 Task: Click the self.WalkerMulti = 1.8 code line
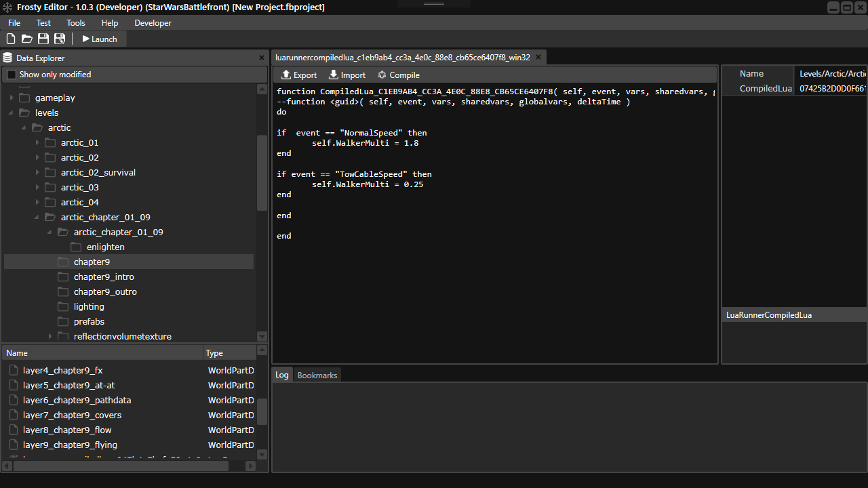[x=365, y=143]
